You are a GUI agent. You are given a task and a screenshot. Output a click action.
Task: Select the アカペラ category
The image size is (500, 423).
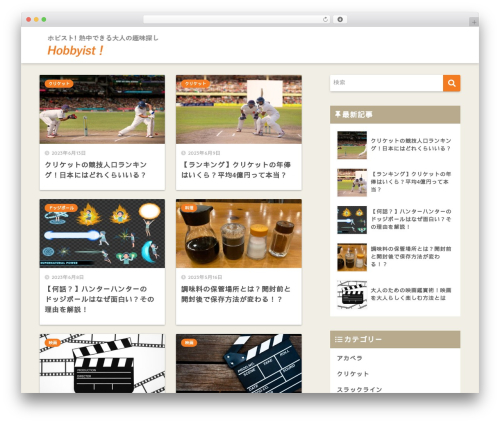349,358
